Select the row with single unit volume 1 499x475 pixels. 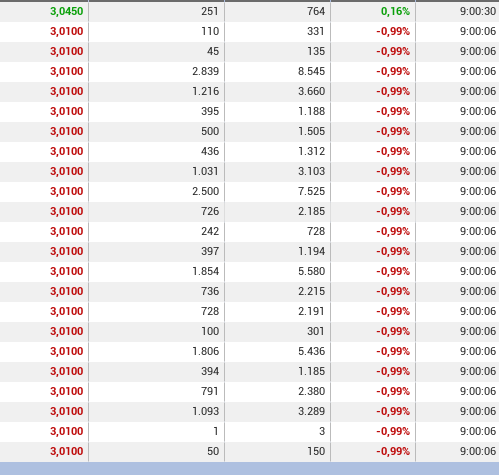[x=249, y=431]
